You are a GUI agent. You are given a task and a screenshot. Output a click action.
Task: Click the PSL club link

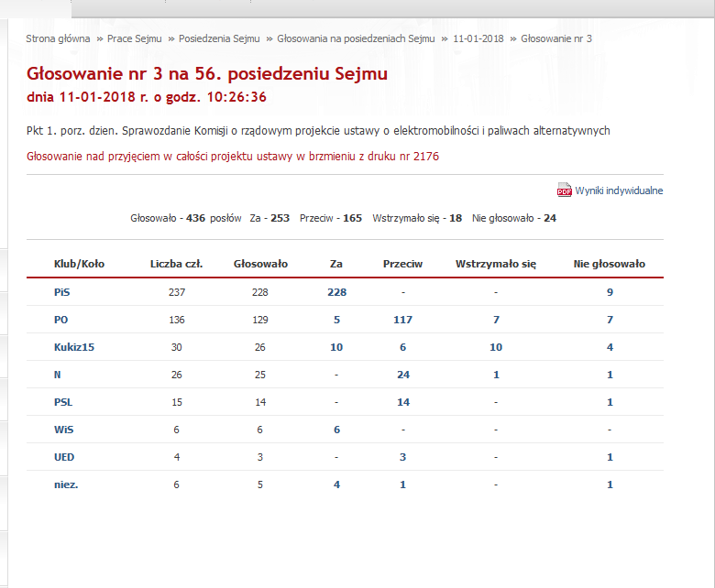[x=64, y=402]
